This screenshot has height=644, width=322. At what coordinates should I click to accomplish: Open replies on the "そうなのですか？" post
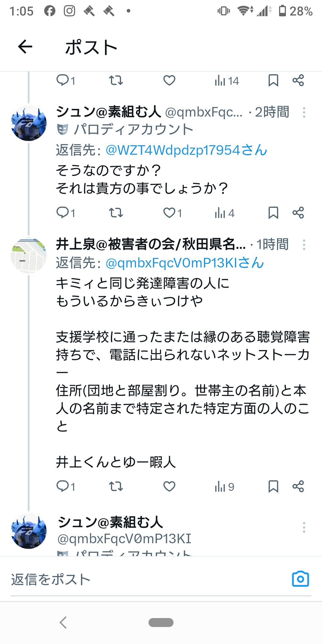(x=63, y=213)
